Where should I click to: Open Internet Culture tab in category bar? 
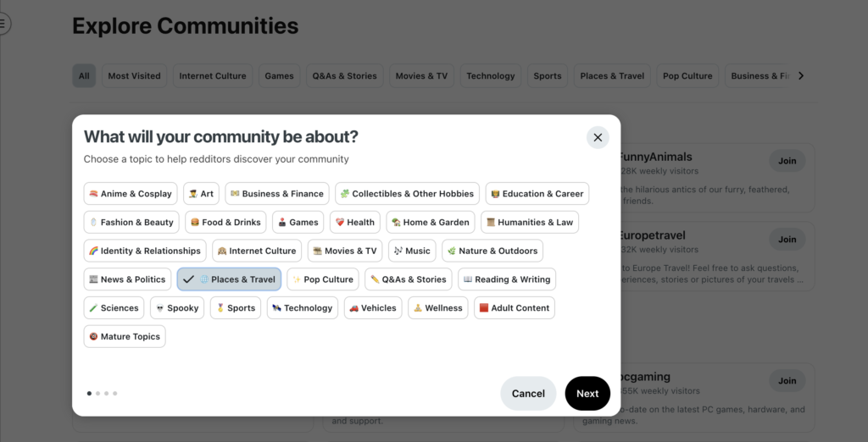pos(213,76)
